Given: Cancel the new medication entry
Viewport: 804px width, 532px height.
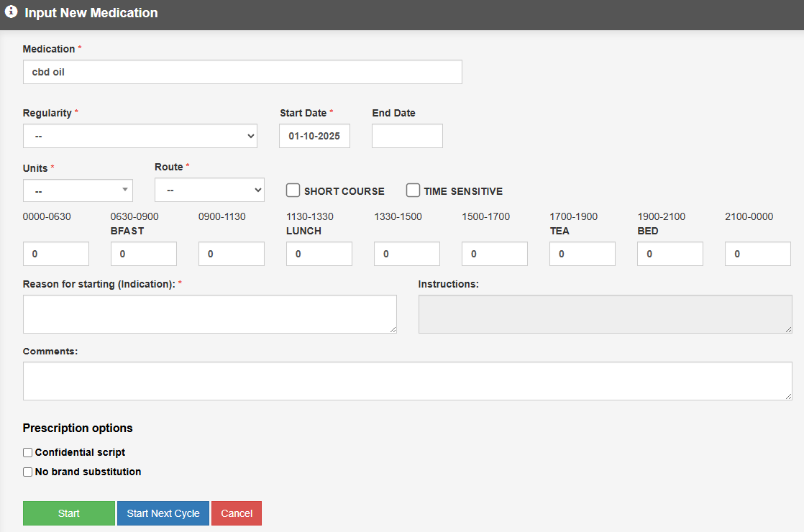Looking at the screenshot, I should (x=237, y=513).
